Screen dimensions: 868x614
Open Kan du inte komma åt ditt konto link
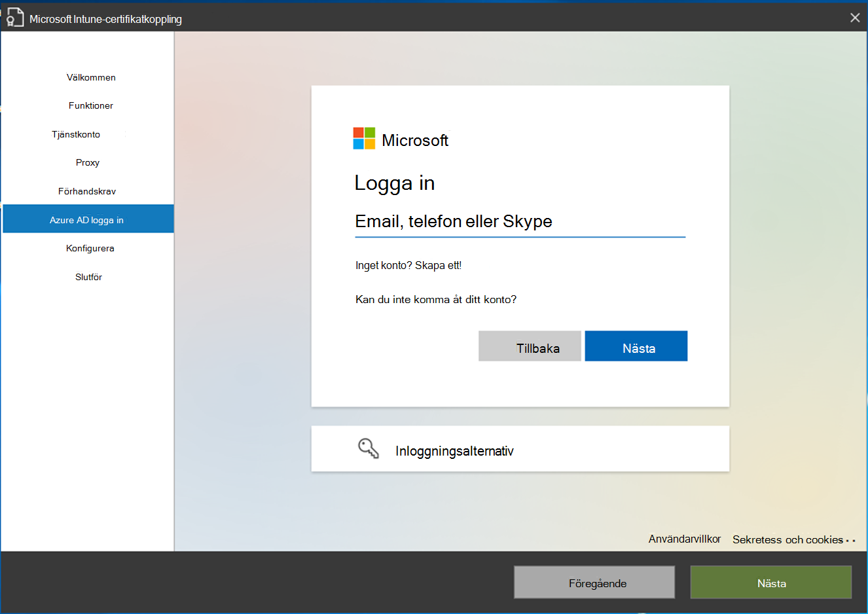click(x=436, y=299)
